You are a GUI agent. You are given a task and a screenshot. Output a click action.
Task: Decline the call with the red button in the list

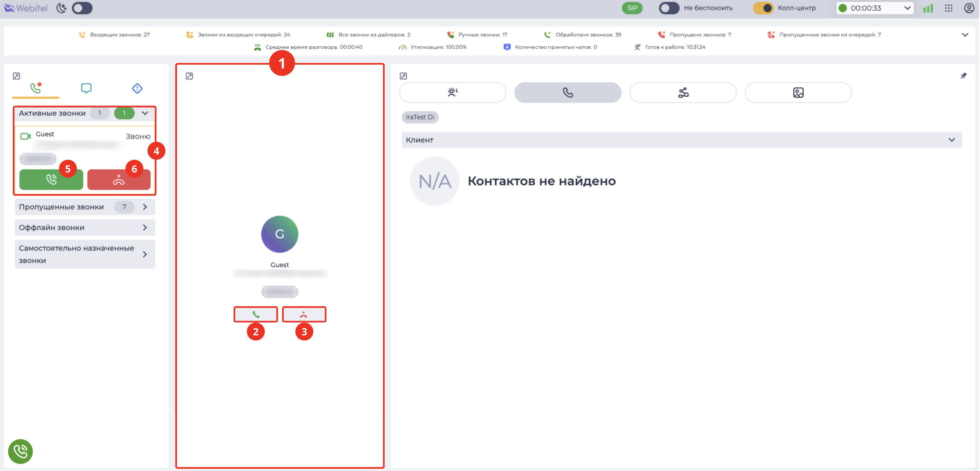pos(119,179)
